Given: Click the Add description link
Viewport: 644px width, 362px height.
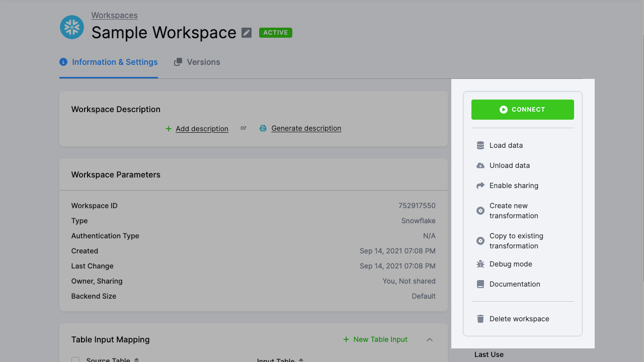Looking at the screenshot, I should tap(201, 129).
